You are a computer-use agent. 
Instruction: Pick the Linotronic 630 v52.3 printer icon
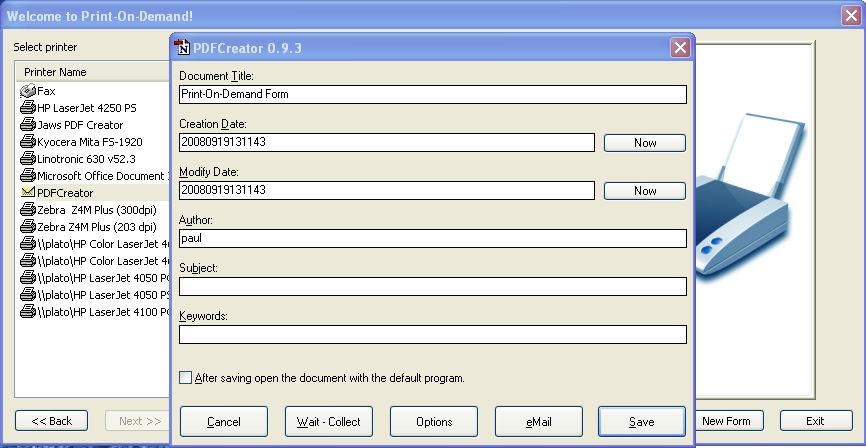click(28, 159)
